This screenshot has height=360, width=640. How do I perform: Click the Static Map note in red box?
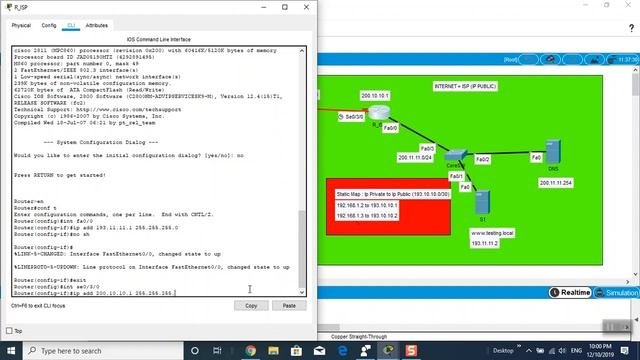(x=393, y=194)
